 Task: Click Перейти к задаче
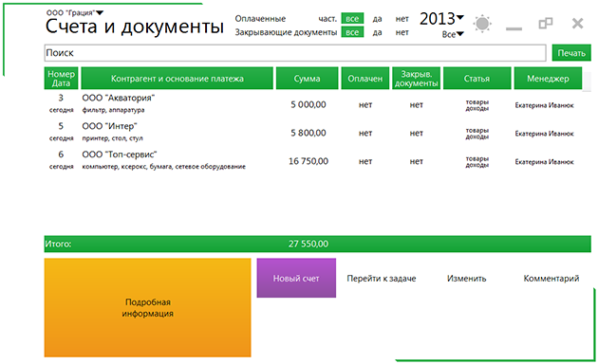click(x=382, y=279)
